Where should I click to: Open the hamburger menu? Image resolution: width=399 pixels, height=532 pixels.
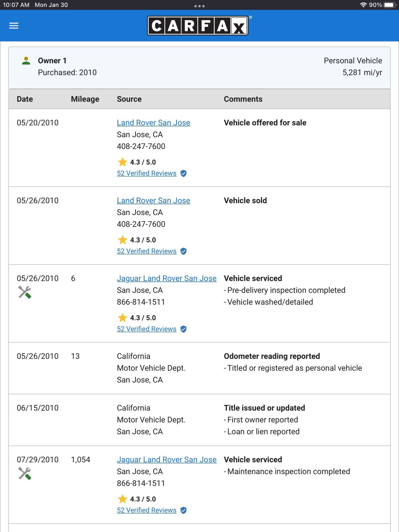[14, 26]
